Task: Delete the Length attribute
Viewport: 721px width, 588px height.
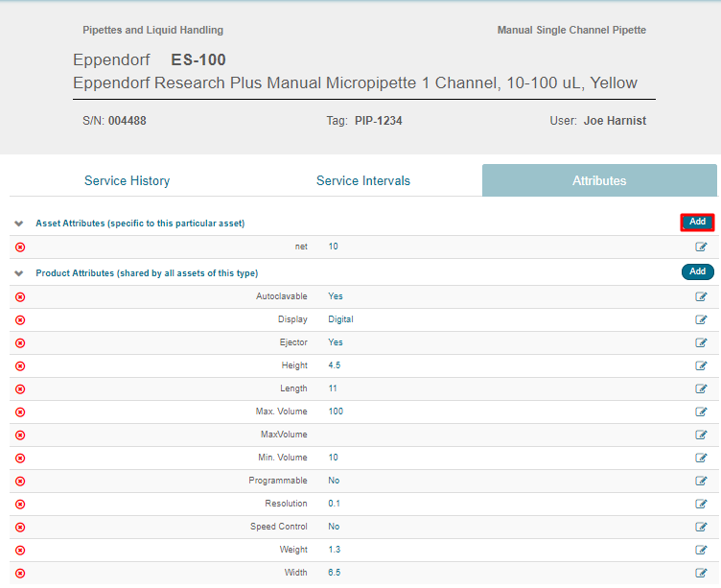Action: click(20, 388)
